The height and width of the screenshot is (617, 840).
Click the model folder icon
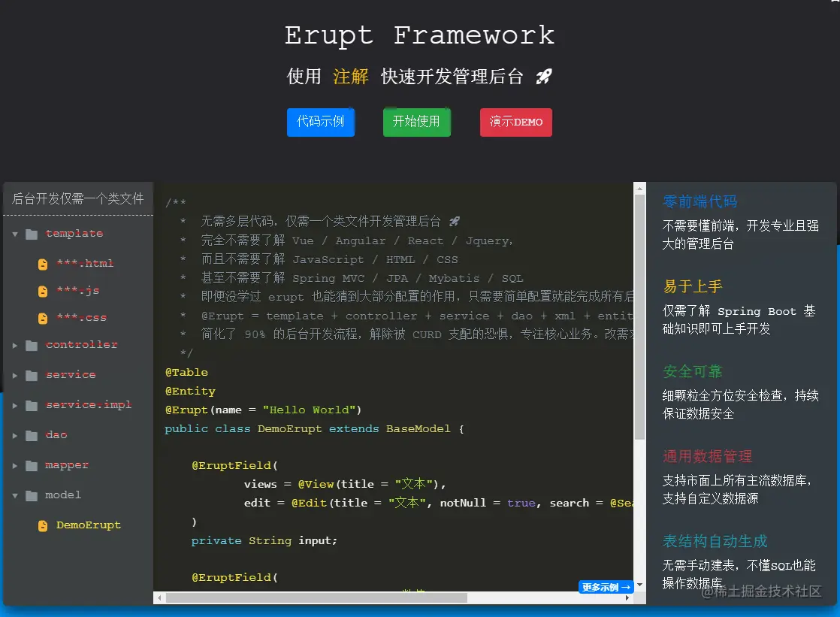click(32, 495)
